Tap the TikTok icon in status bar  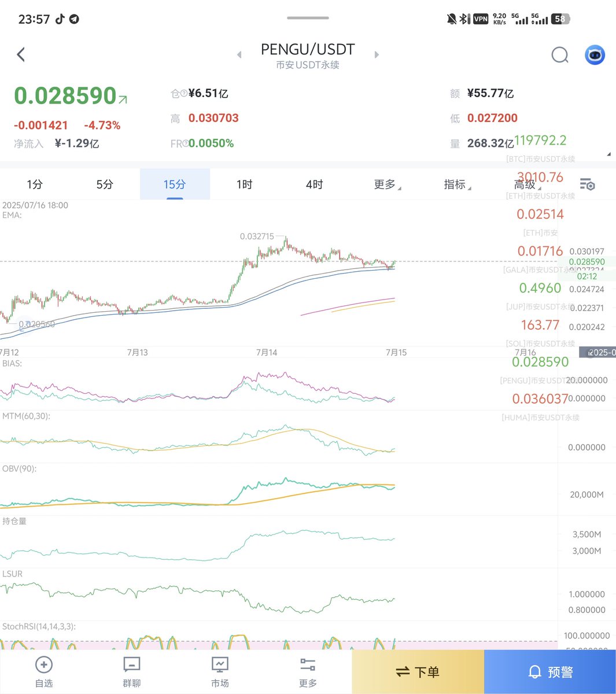point(60,19)
